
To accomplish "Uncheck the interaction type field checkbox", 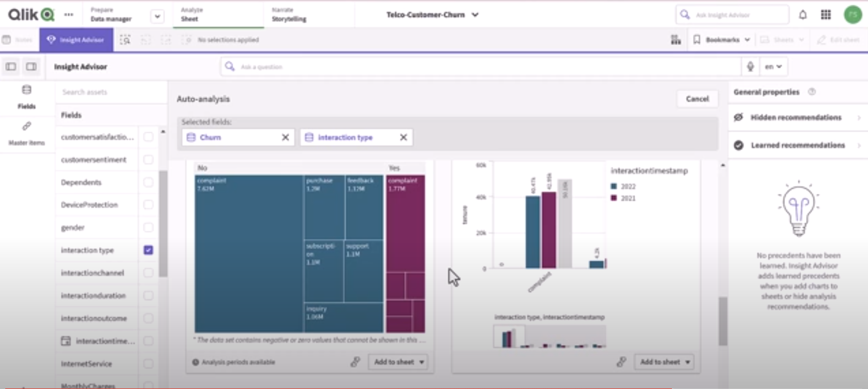I will tap(148, 250).
